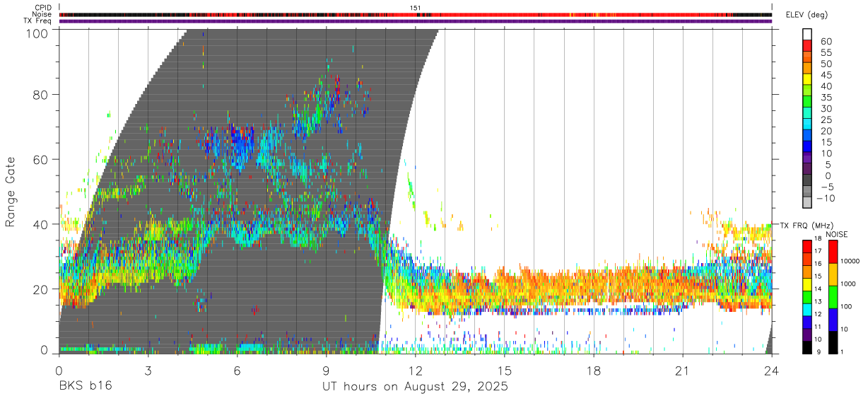Click UT hour axis tick label 12

pyautogui.click(x=415, y=371)
